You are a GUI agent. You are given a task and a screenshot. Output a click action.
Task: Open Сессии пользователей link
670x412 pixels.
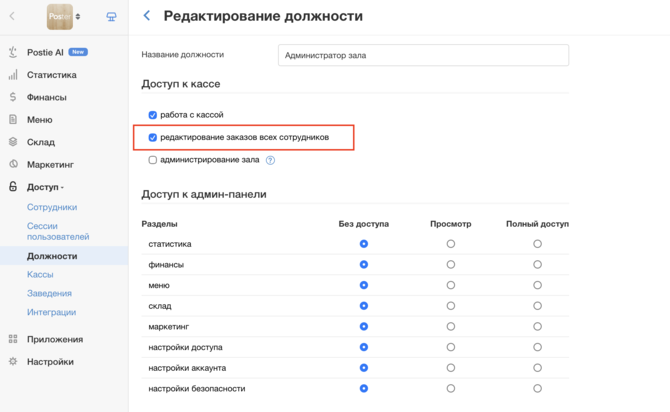(58, 231)
